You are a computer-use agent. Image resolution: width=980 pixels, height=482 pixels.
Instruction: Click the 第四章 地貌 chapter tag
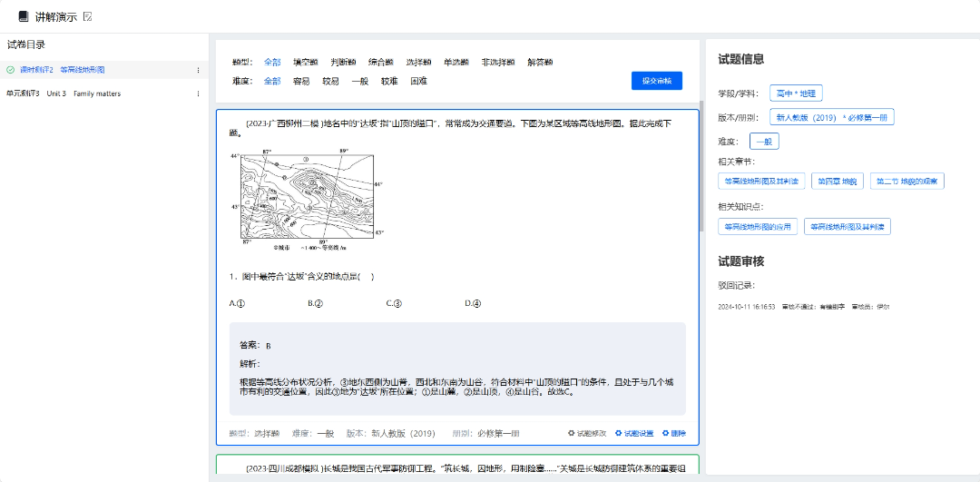coord(838,182)
